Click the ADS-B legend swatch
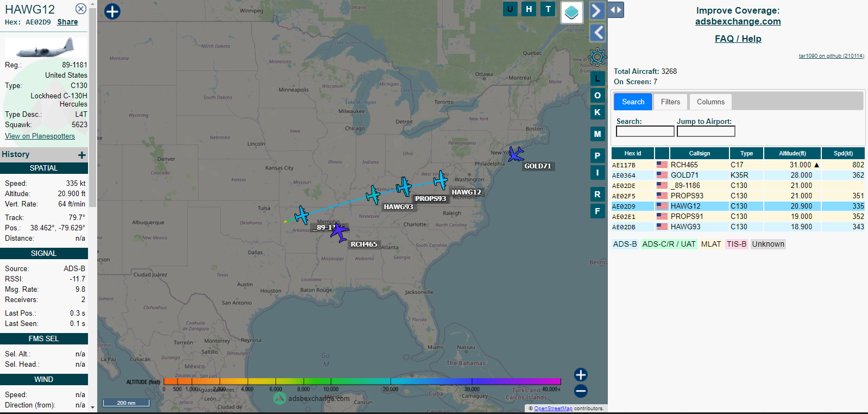The width and height of the screenshot is (868, 414). [625, 244]
